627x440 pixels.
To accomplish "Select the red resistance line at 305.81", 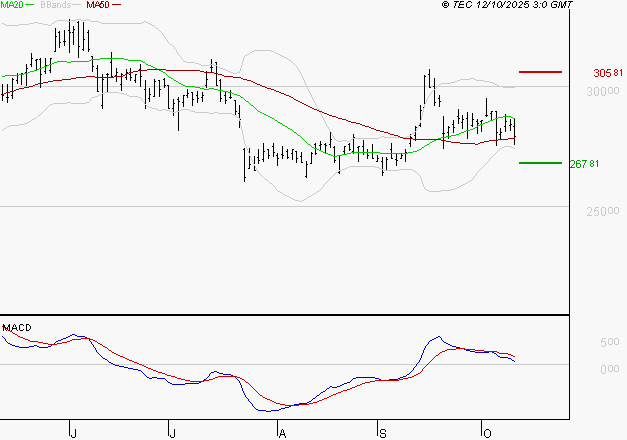I will click(x=541, y=72).
